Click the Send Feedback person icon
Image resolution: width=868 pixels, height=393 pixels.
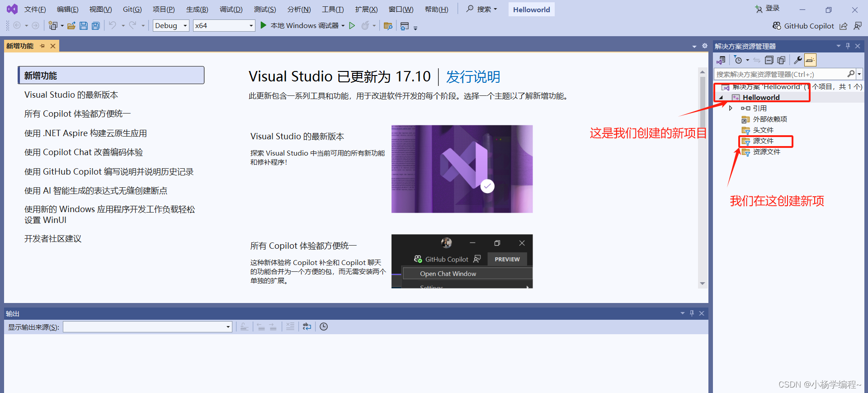[858, 26]
